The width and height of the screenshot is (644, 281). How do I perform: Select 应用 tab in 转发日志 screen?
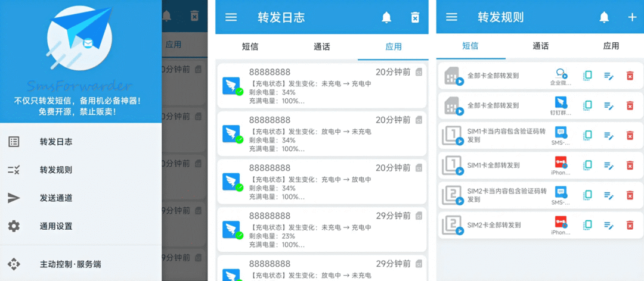coord(394,46)
